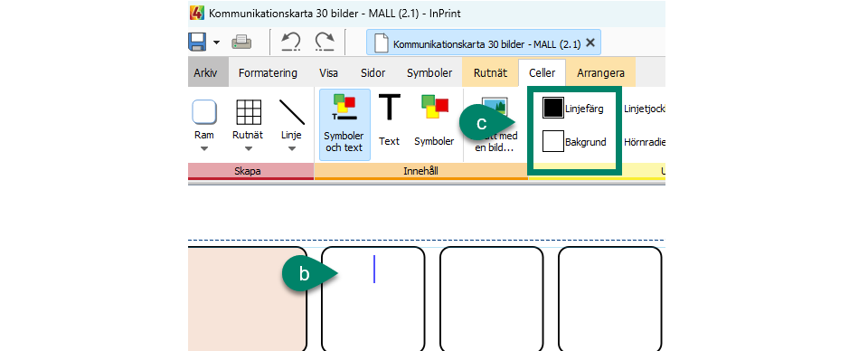Click the Linjetjocklek label

click(x=644, y=109)
